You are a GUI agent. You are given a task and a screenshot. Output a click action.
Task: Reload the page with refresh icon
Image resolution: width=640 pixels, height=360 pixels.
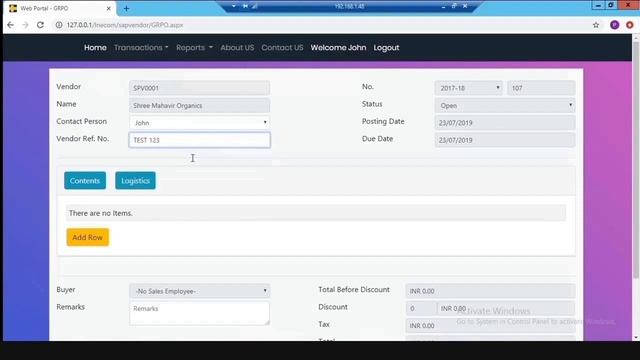click(x=40, y=25)
